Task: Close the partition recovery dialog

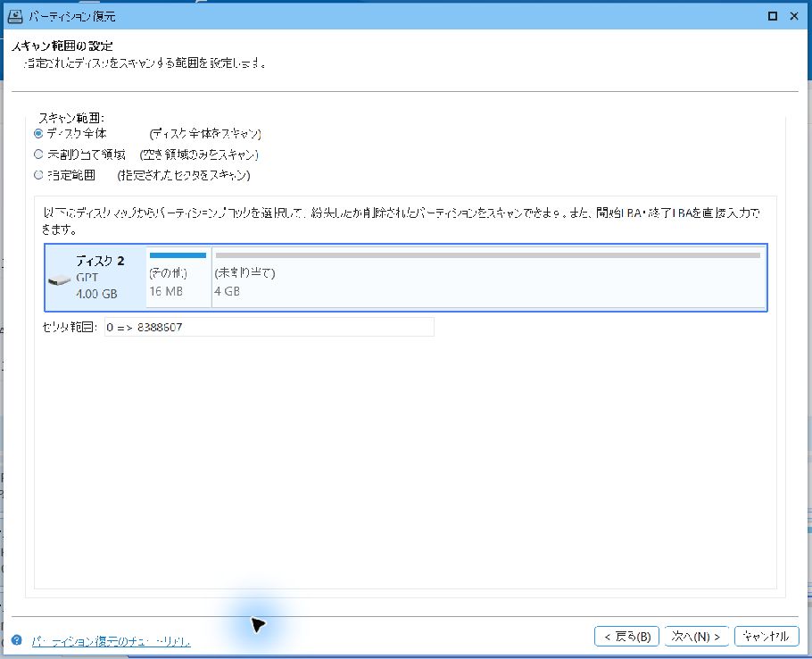Action: [794, 16]
